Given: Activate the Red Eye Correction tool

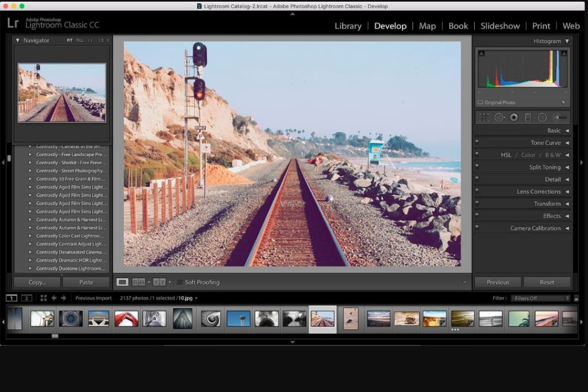Looking at the screenshot, I should 514,117.
